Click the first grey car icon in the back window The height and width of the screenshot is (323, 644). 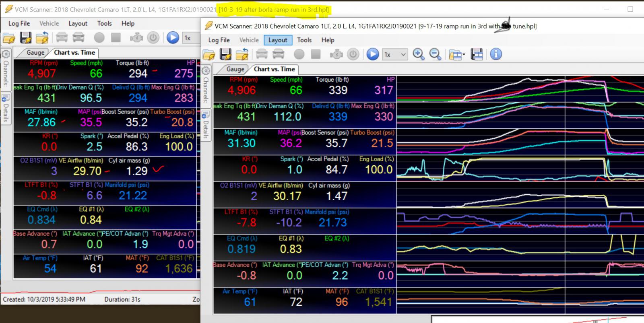point(62,38)
